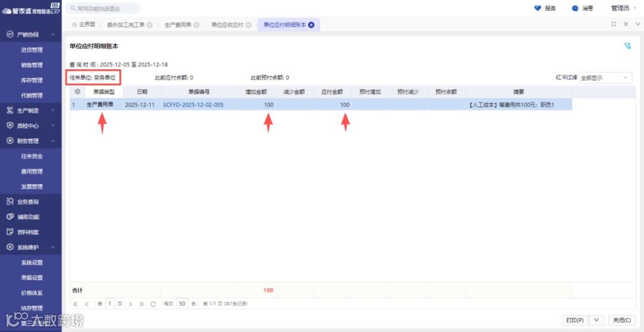644x332 pixels.
Task: Switch to the 生产费用单 tab
Action: tap(178, 24)
